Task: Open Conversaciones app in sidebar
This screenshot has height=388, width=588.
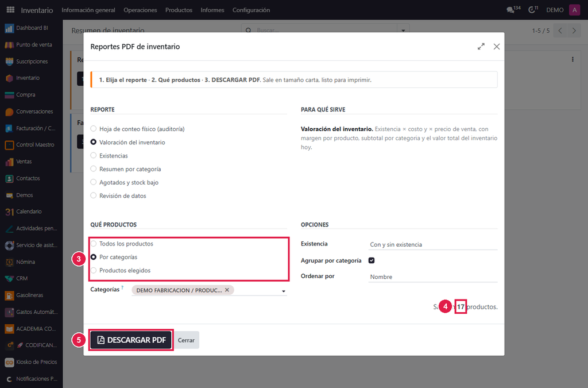Action: (x=32, y=112)
